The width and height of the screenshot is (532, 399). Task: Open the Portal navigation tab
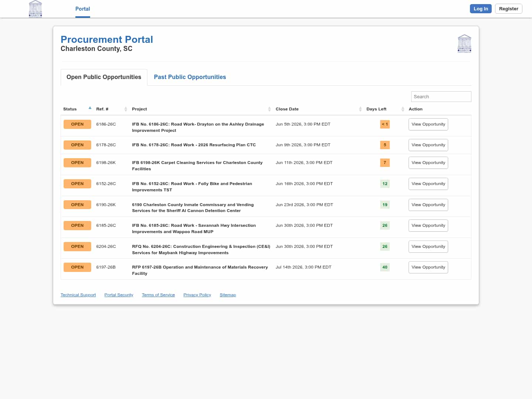(83, 9)
